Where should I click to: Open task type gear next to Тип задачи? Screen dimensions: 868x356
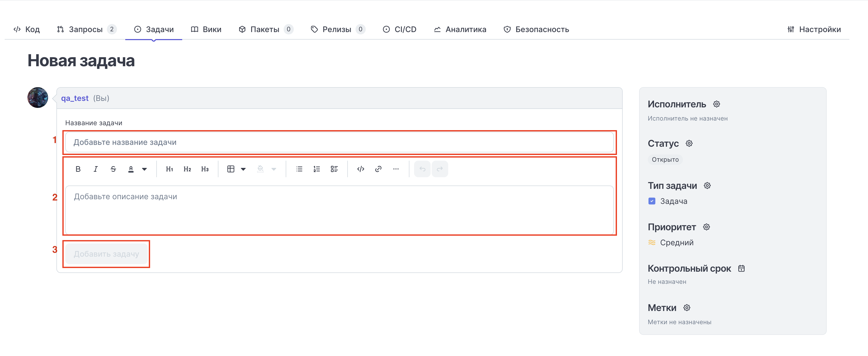(707, 186)
